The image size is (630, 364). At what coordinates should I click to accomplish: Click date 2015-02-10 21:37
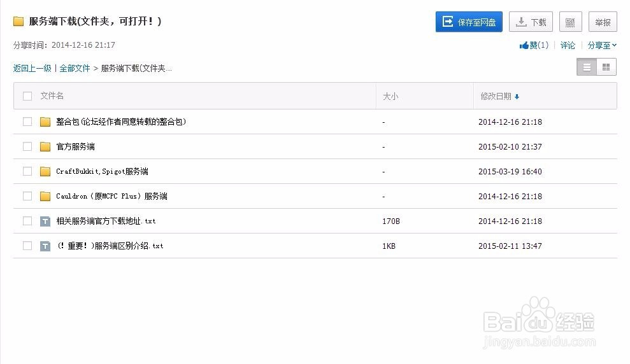point(510,147)
